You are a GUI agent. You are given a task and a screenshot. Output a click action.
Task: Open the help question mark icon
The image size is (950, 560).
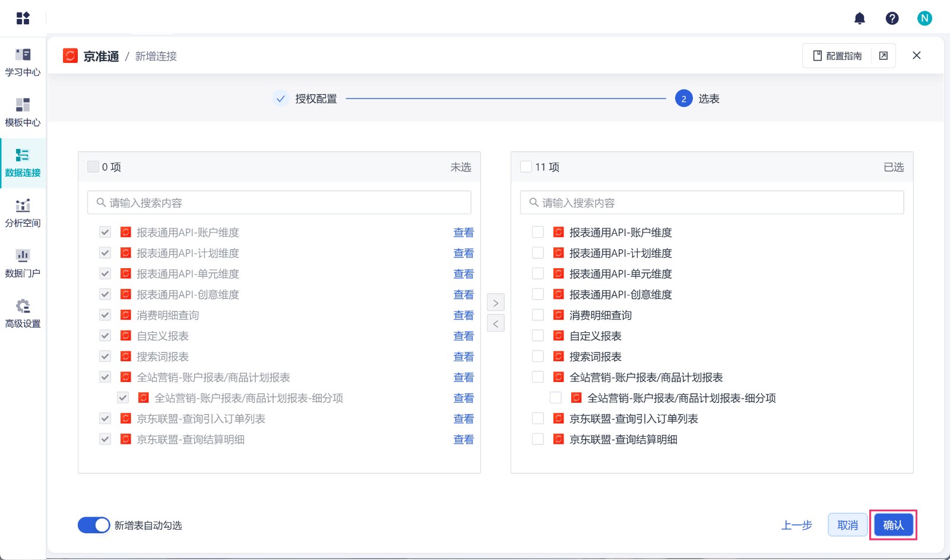coord(892,18)
